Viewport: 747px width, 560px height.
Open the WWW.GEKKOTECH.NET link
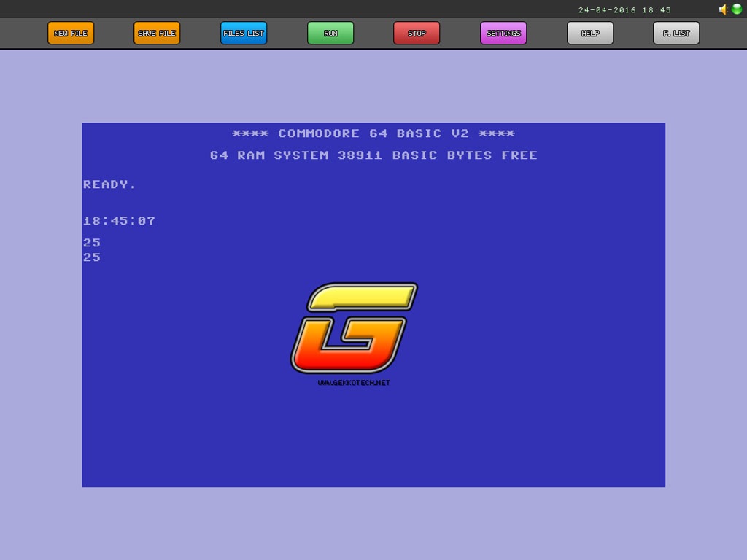coord(354,383)
